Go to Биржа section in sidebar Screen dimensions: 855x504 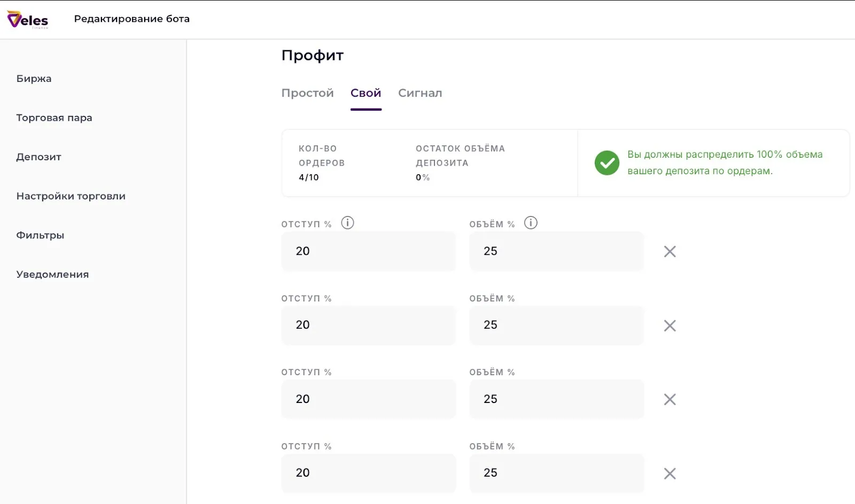(34, 79)
